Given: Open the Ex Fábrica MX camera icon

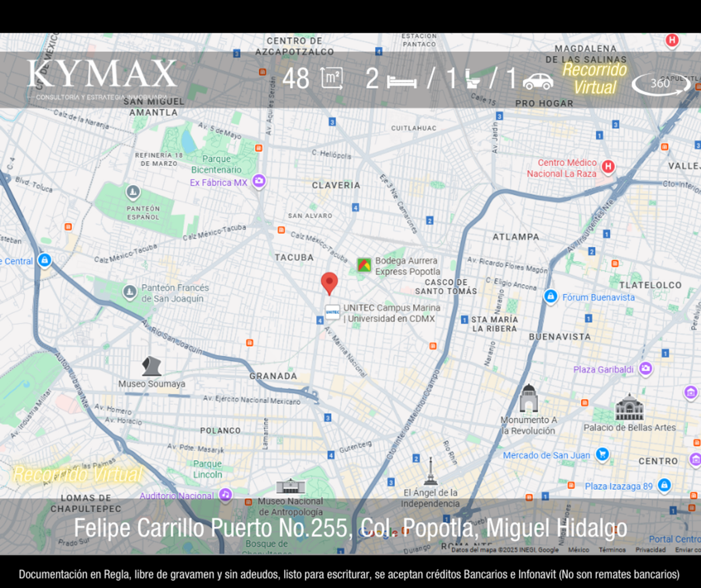Looking at the screenshot, I should 259,181.
